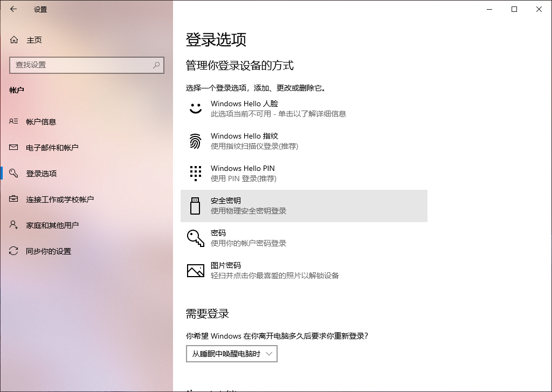The image size is (552, 392).
Task: Click 使用指纹扫描仪登录(推荐) text
Action: coord(254,146)
